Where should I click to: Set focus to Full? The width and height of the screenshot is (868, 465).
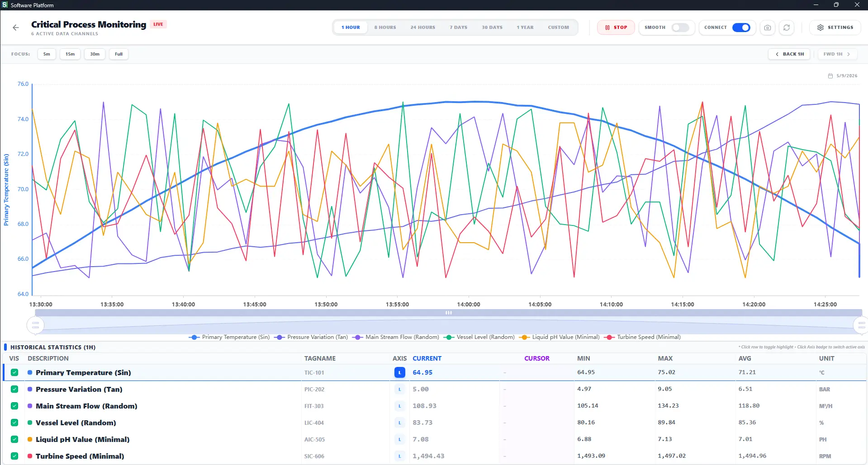[119, 54]
